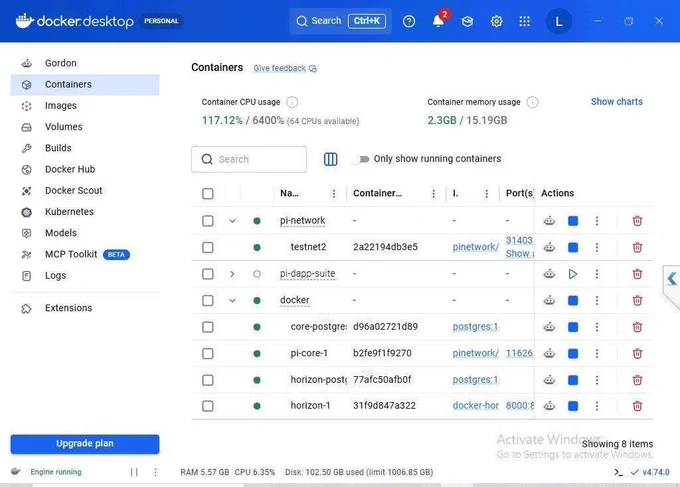Delete the horizon-1 container

(637, 406)
